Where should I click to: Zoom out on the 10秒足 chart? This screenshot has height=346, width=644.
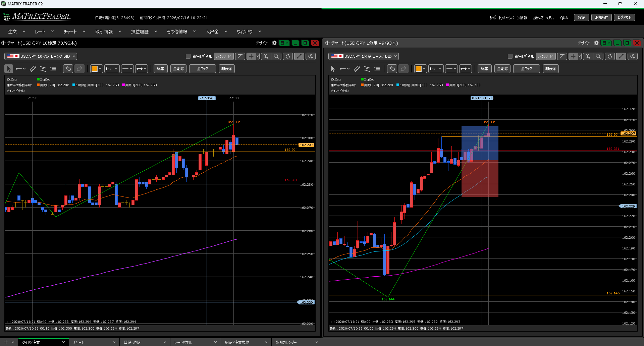point(276,56)
